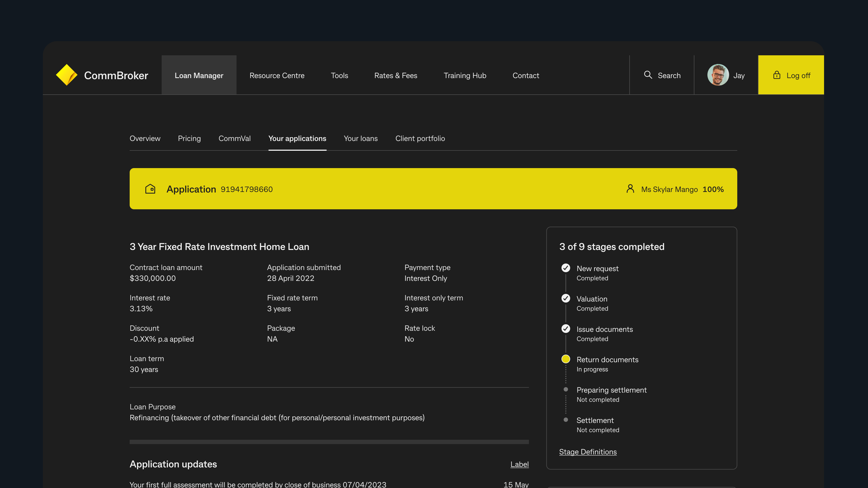The width and height of the screenshot is (868, 488).
Task: Click the yellow Return documents progress dot
Action: point(565,359)
